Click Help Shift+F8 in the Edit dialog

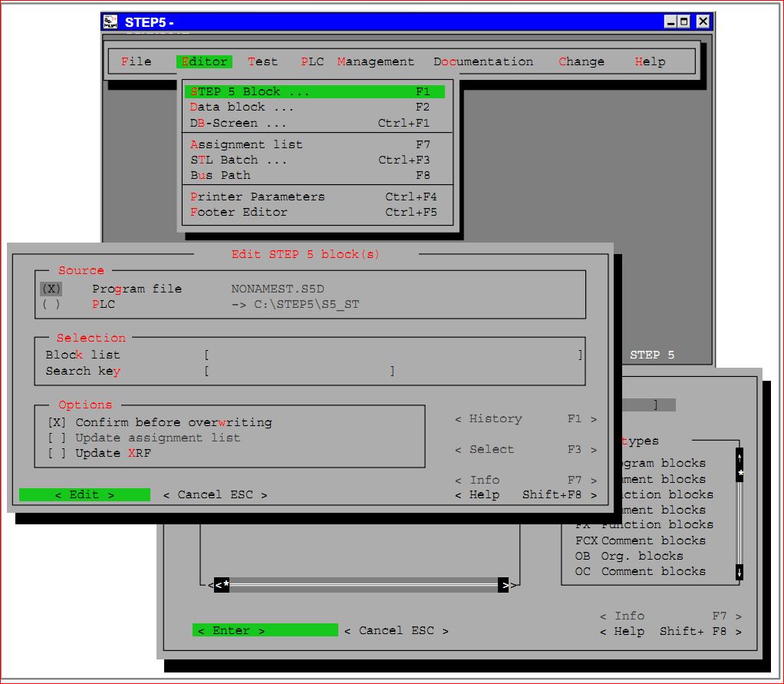525,495
